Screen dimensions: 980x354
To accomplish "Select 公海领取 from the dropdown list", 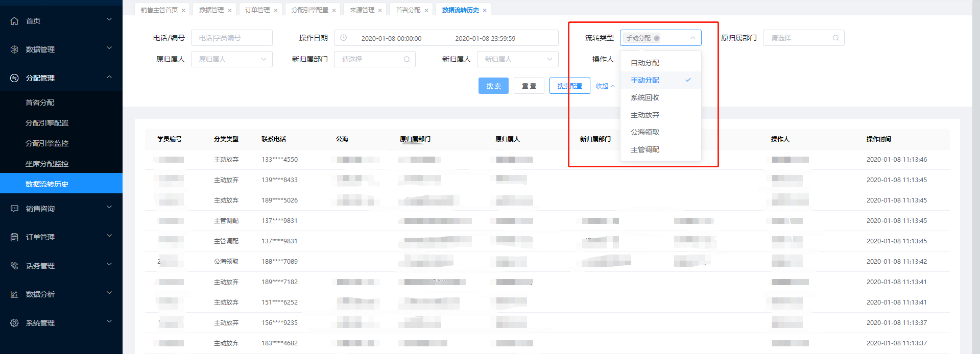I will pyautogui.click(x=660, y=132).
